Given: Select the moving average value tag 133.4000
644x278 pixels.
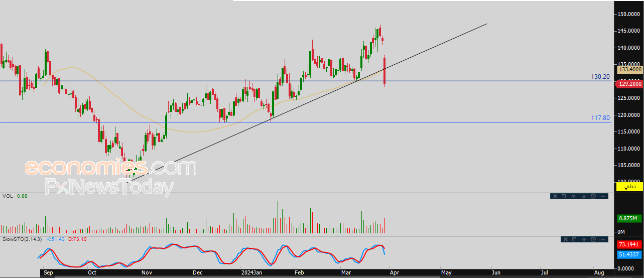Looking at the screenshot, I should pos(630,70).
